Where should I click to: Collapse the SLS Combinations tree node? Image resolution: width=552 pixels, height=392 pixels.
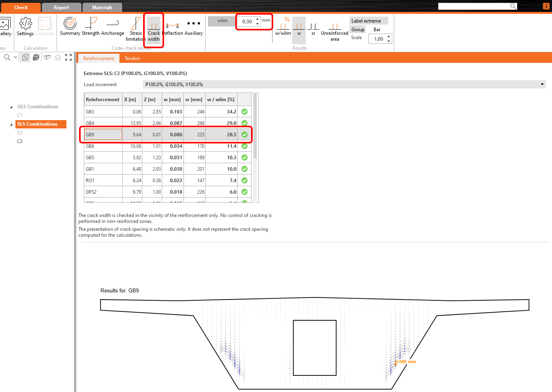(x=11, y=124)
